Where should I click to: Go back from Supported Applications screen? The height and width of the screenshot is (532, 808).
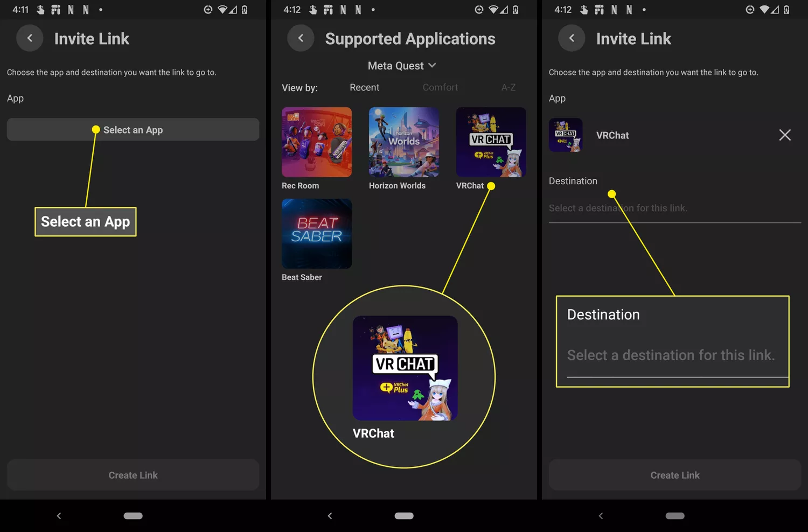(301, 38)
